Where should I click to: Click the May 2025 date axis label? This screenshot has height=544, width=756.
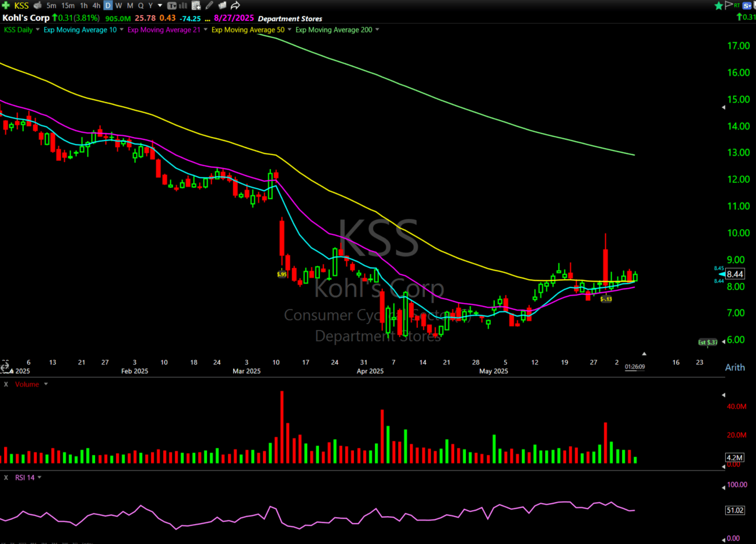tap(494, 371)
